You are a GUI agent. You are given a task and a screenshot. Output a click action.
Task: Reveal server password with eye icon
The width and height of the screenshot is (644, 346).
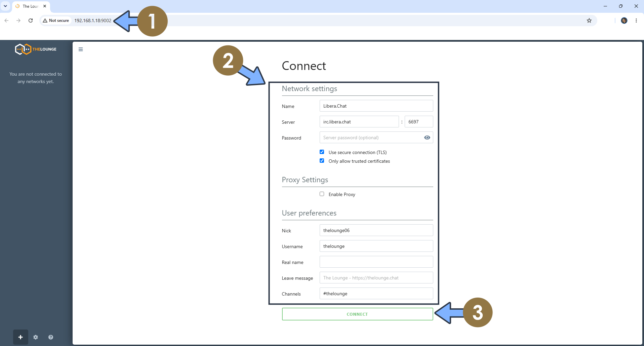[427, 138]
